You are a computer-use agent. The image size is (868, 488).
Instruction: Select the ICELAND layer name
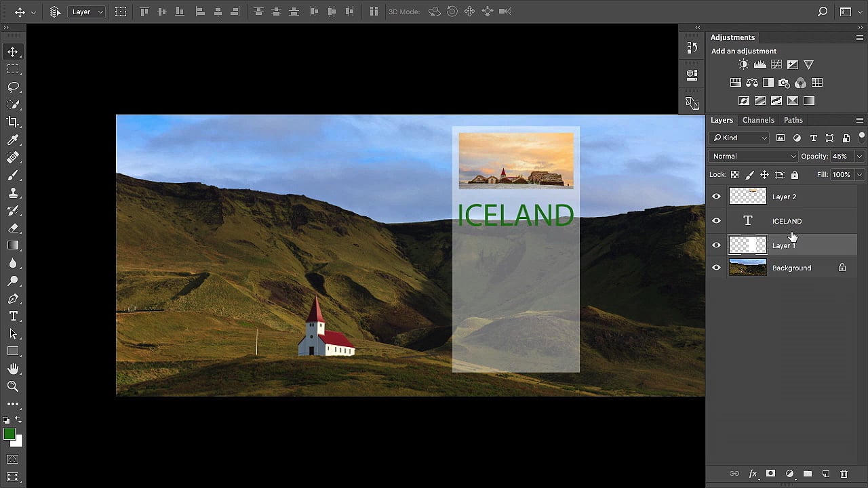(x=787, y=221)
